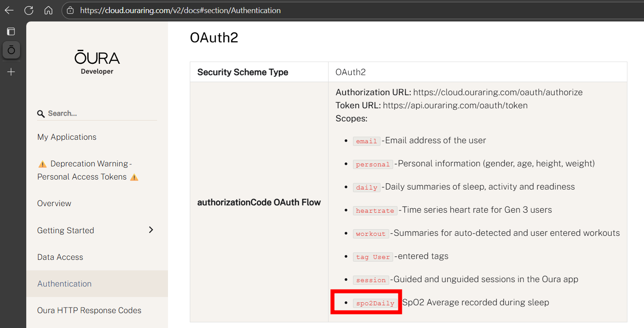644x328 pixels.
Task: Click the search magnifier icon
Action: [x=41, y=114]
